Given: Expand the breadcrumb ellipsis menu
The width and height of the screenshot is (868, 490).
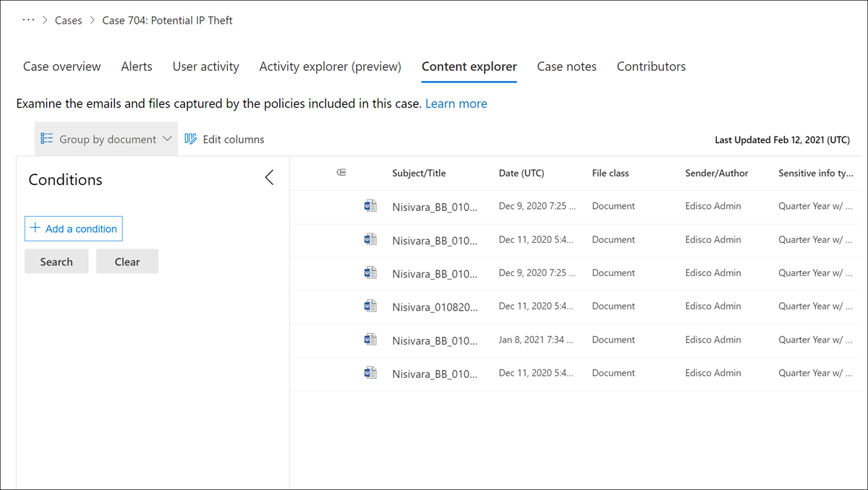Looking at the screenshot, I should click(28, 20).
